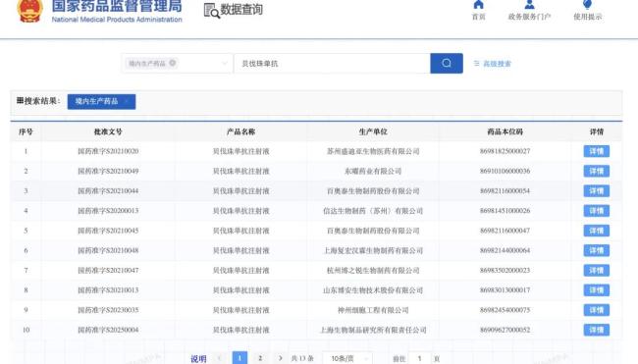The height and width of the screenshot is (364, 638).
Task: Open details for row 5 百奥泰
Action: click(x=596, y=231)
